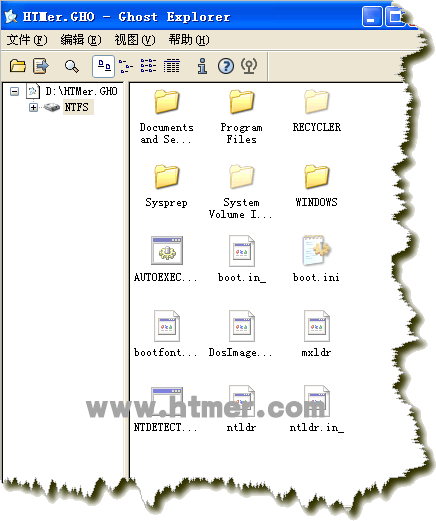Select the AUTOEXEC batch file icon
This screenshot has width=436, height=521.
[166, 259]
